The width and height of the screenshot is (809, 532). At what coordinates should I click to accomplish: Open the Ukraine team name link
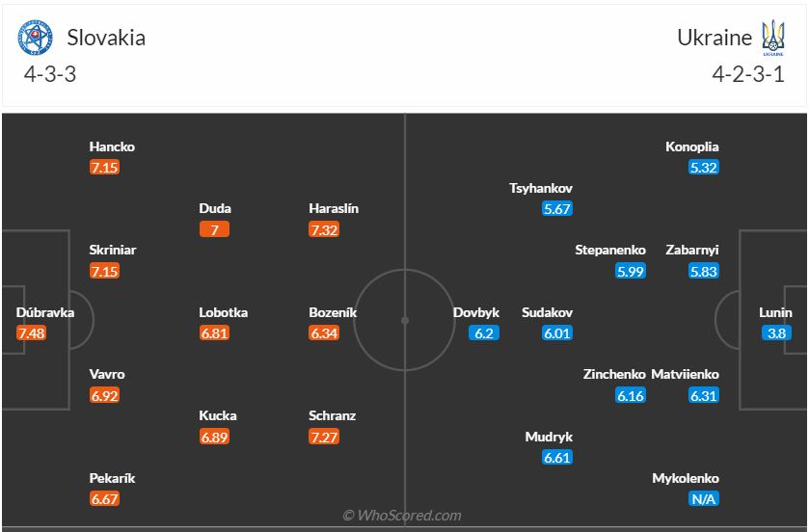pos(714,39)
